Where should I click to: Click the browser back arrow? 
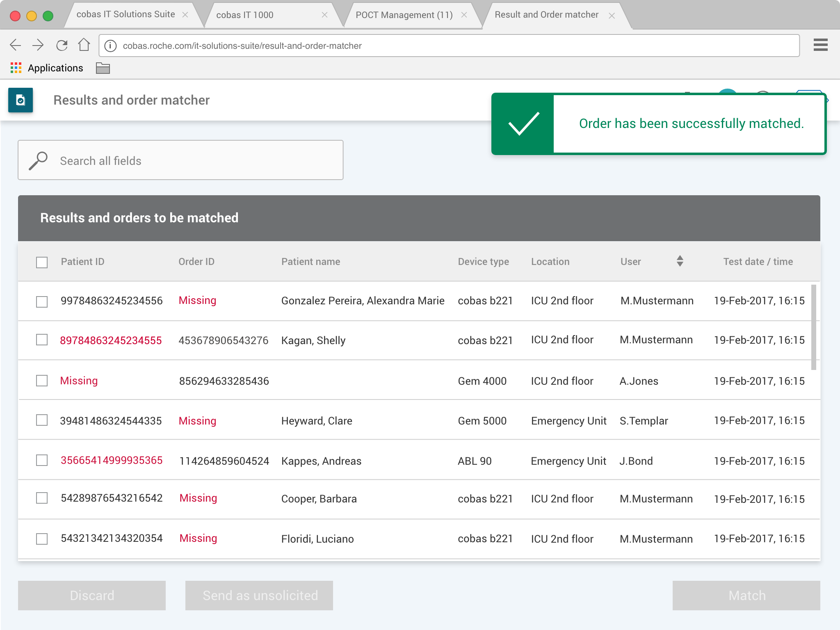tap(16, 45)
